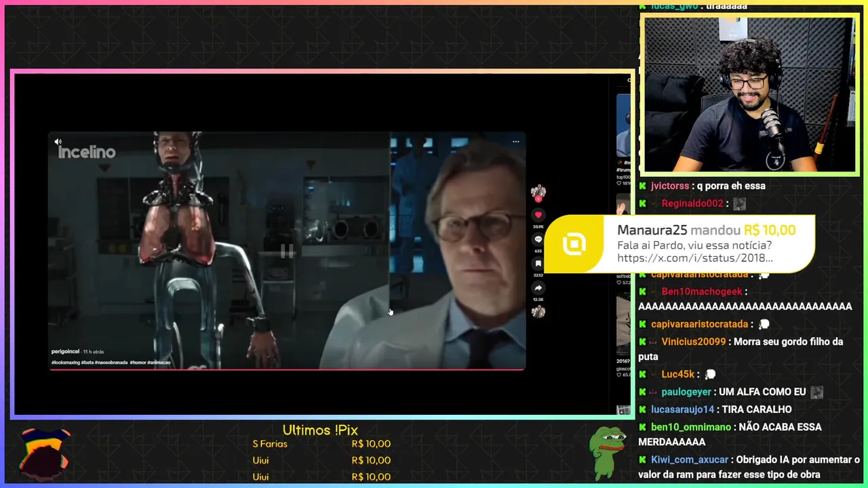Click the TIRA CARALHO chat message
Viewport: 868px width, 488px height.
pyautogui.click(x=757, y=409)
